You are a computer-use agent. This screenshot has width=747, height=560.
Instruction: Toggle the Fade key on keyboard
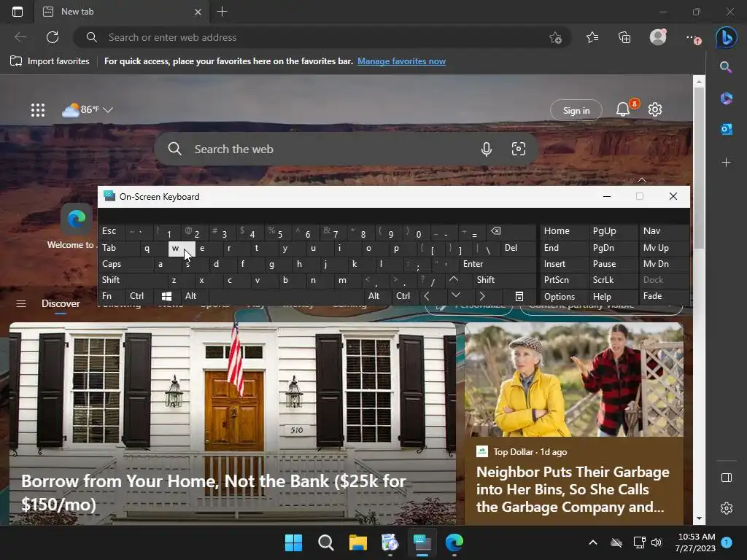663,296
